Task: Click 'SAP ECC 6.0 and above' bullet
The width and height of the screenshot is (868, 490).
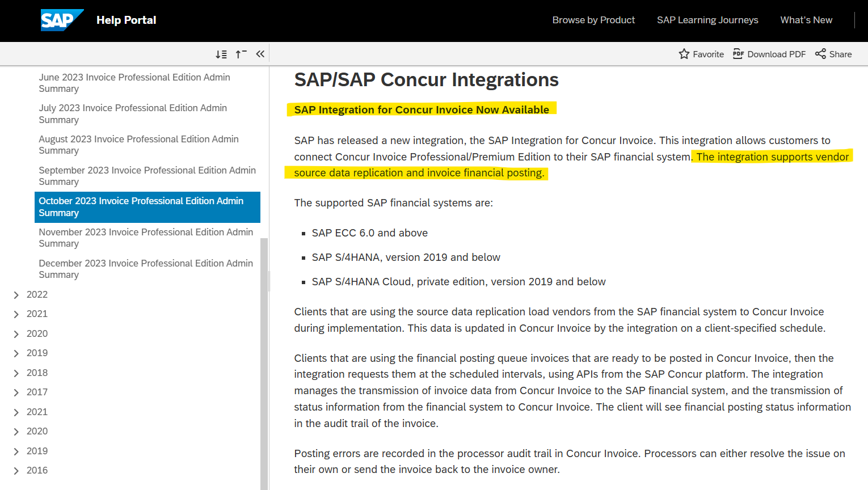Action: (369, 233)
